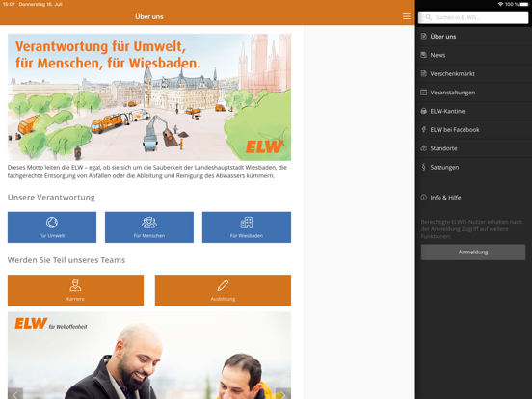Tap the Karriere button
Viewport: 532px width, 399px height.
click(x=75, y=290)
